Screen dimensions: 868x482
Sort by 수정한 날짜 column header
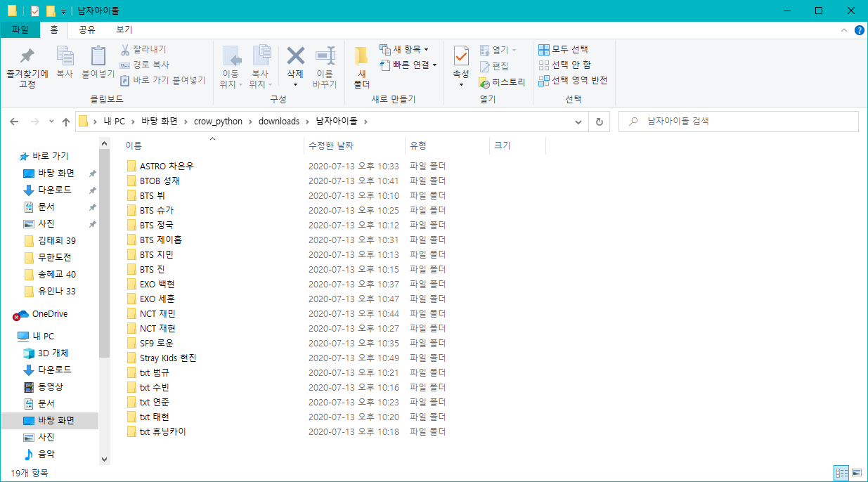click(x=354, y=145)
